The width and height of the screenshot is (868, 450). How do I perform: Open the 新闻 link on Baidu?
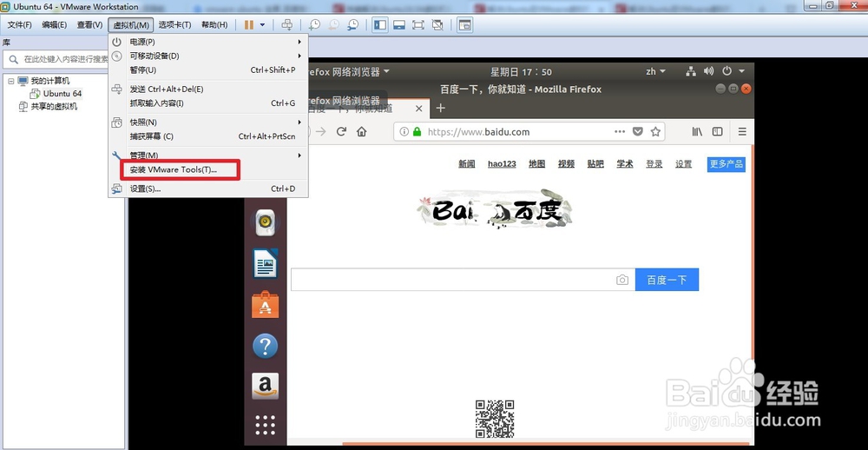coord(467,164)
